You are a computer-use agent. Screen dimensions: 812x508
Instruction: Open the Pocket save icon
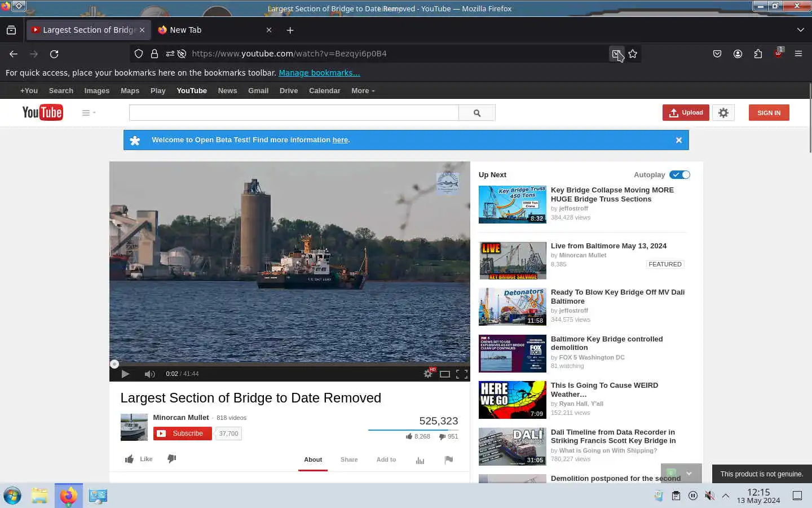[x=717, y=54]
